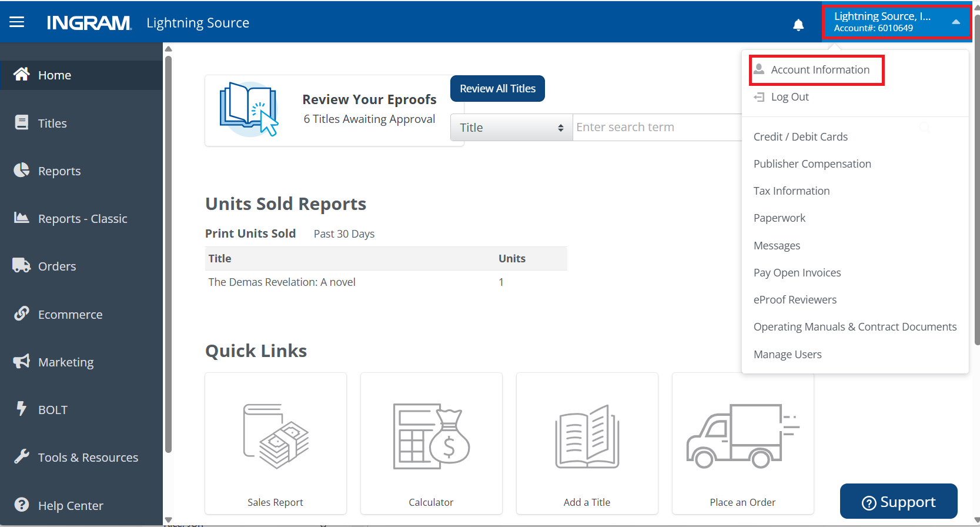This screenshot has width=980, height=527.
Task: Click the BOLT lightning icon
Action: pyautogui.click(x=22, y=409)
